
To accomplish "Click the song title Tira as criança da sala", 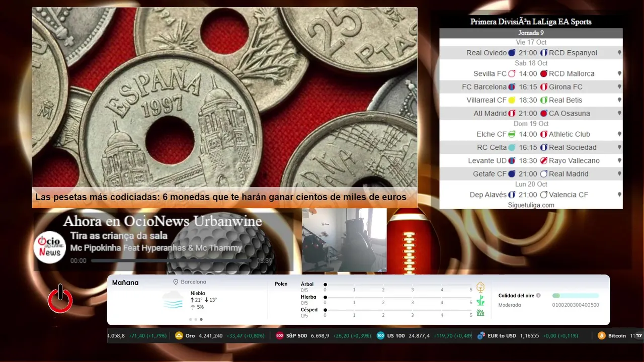I will (119, 236).
